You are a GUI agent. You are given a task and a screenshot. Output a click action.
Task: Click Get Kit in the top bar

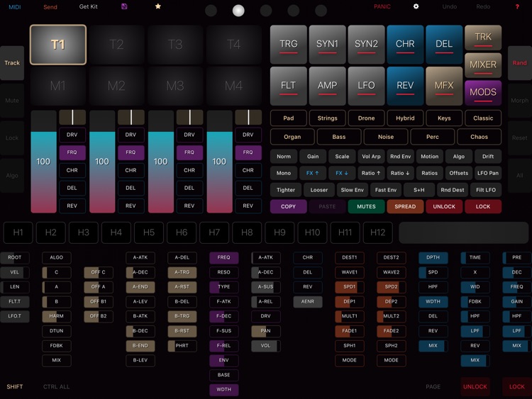tap(88, 6)
